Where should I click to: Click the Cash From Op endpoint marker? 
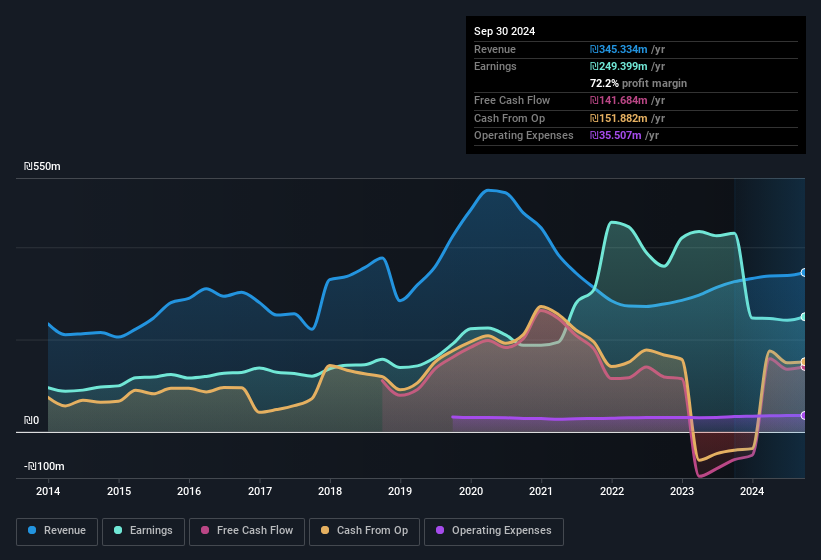tap(804, 362)
